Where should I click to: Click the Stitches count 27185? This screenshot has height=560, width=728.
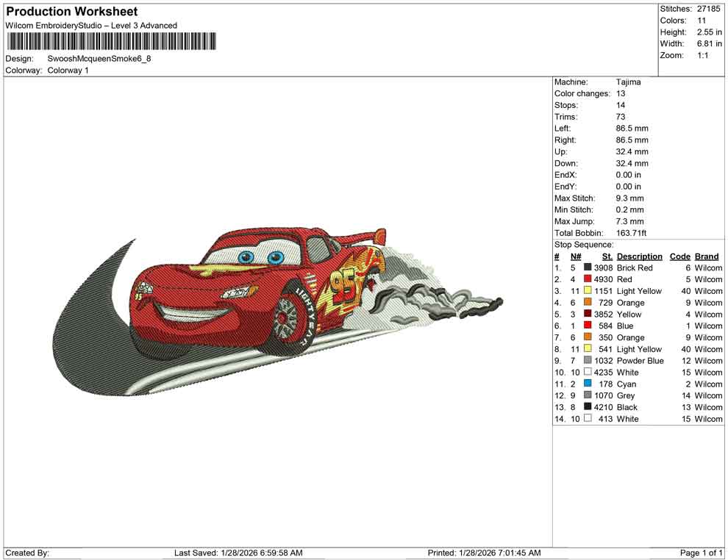coord(710,9)
